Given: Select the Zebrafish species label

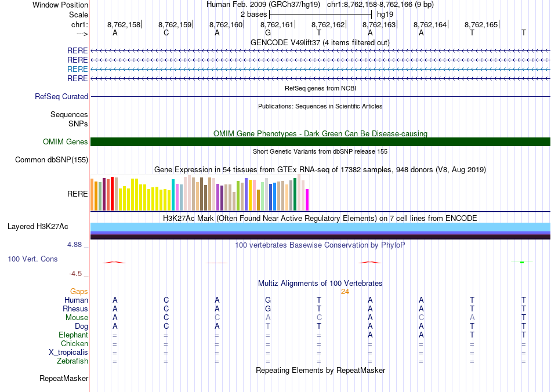Looking at the screenshot, I should click(74, 361).
